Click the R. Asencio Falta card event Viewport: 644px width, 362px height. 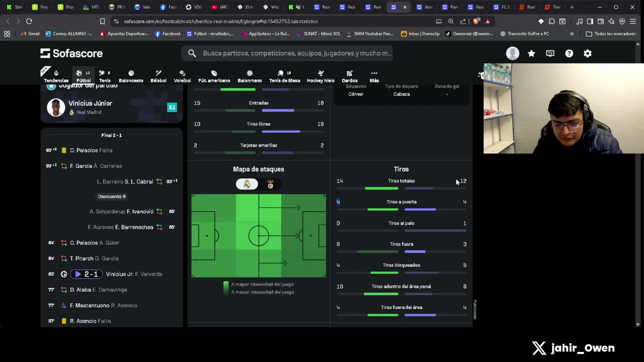point(112,321)
